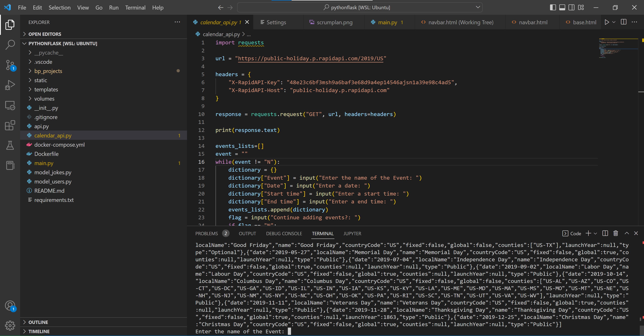This screenshot has height=336, width=644.
Task: Open the Testing flask icon view
Action: 10,145
